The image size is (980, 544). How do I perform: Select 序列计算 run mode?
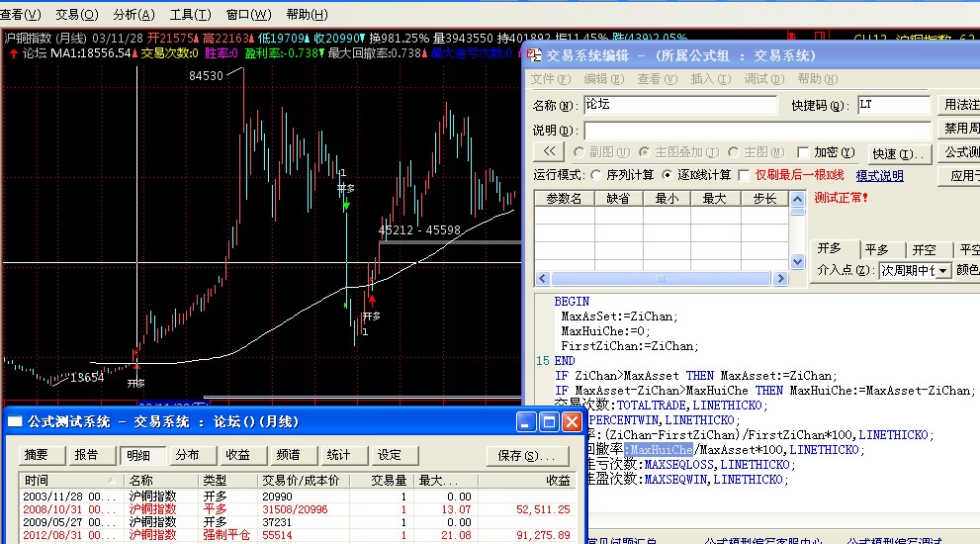pyautogui.click(x=596, y=175)
